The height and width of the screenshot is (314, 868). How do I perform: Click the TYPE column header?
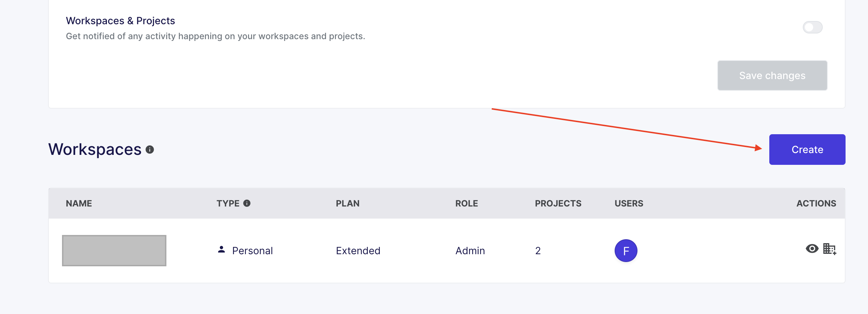click(x=228, y=204)
